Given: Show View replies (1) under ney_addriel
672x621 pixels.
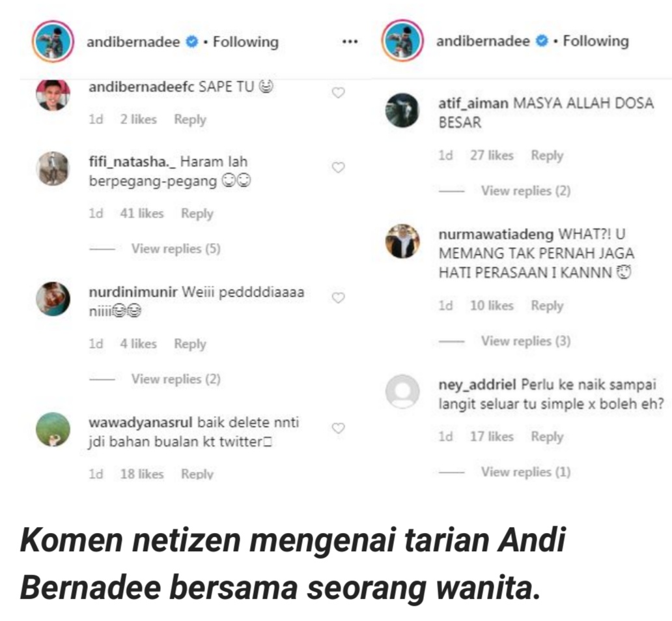Looking at the screenshot, I should [x=525, y=472].
